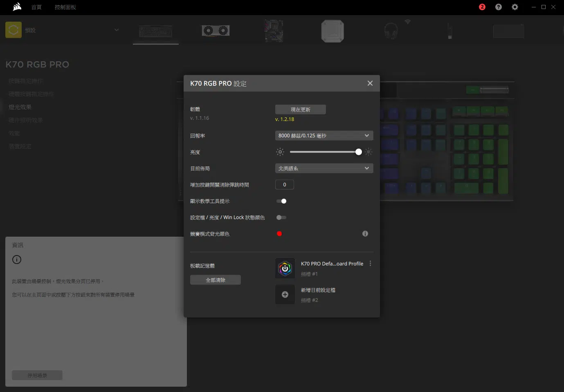Viewport: 564px width, 392px height.
Task: Open 控制面板 in top menu
Action: 65,7
